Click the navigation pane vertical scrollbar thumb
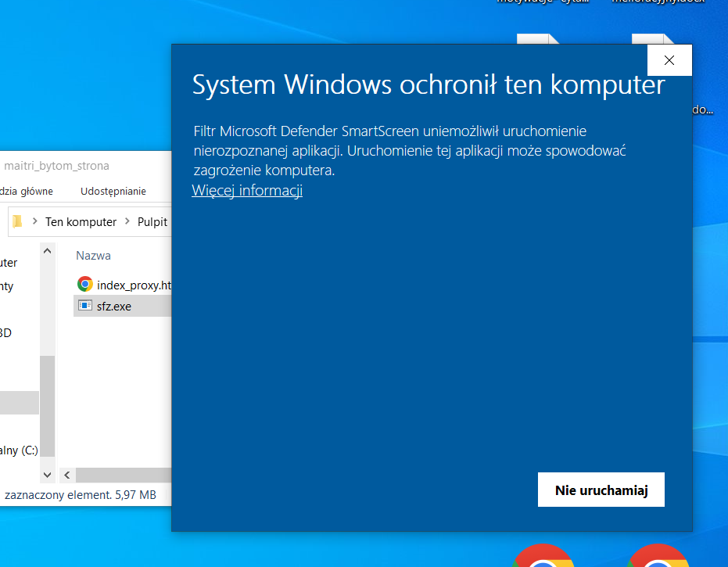Image resolution: width=728 pixels, height=567 pixels. pos(48,406)
